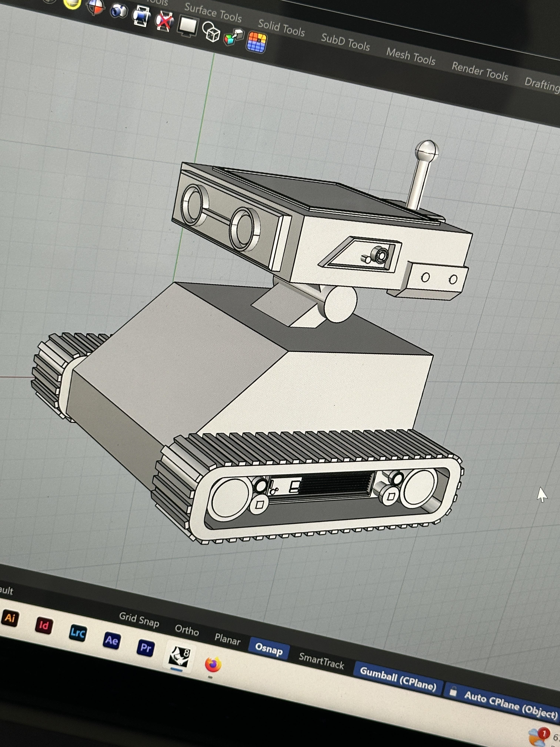
Task: Toggle Planar mode
Action: pos(227,639)
